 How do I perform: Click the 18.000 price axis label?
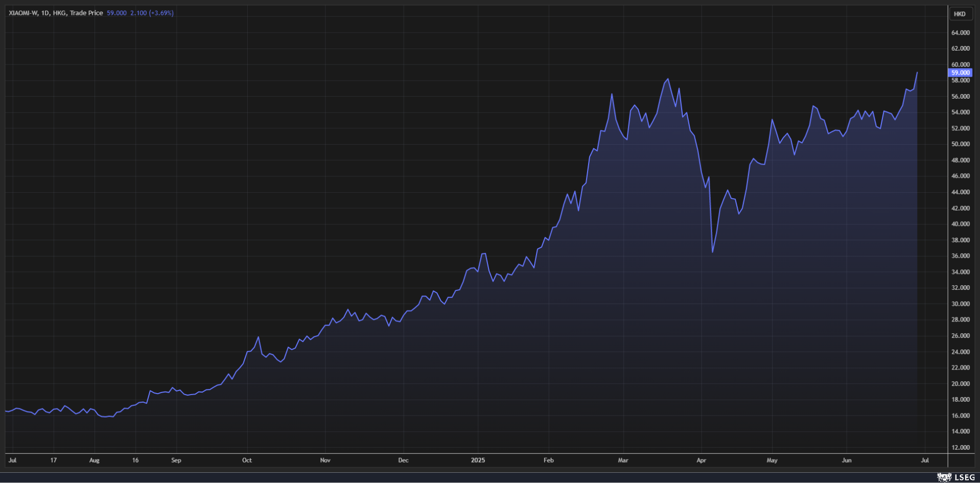pyautogui.click(x=960, y=399)
